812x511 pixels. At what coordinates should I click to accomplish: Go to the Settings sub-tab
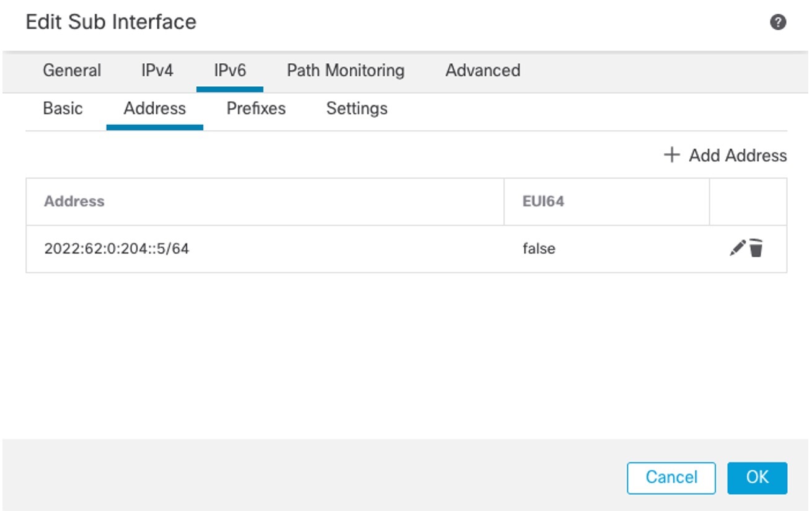tap(357, 109)
